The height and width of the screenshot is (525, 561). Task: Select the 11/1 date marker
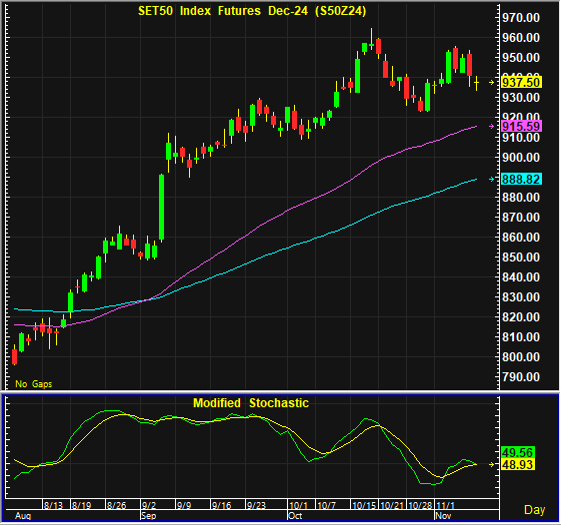445,505
